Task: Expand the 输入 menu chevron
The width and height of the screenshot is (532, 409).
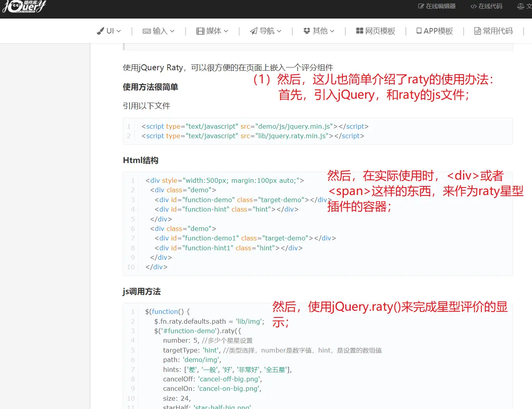Action: [x=172, y=31]
